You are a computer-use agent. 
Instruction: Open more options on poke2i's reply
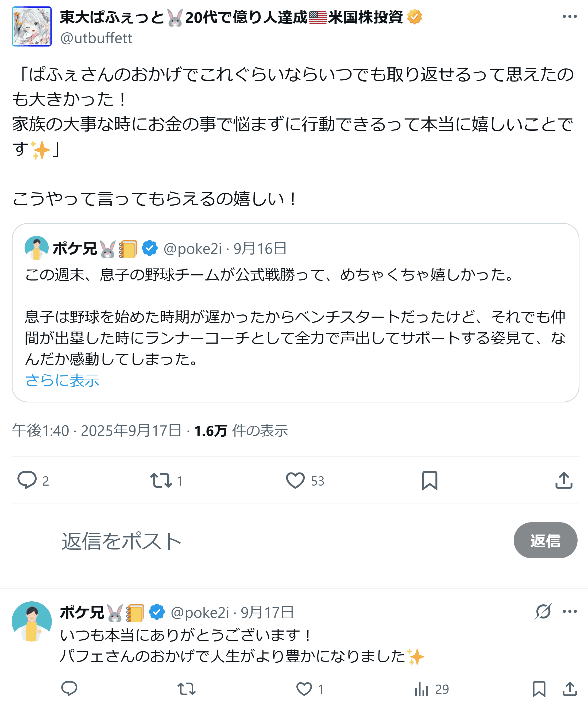click(x=570, y=611)
